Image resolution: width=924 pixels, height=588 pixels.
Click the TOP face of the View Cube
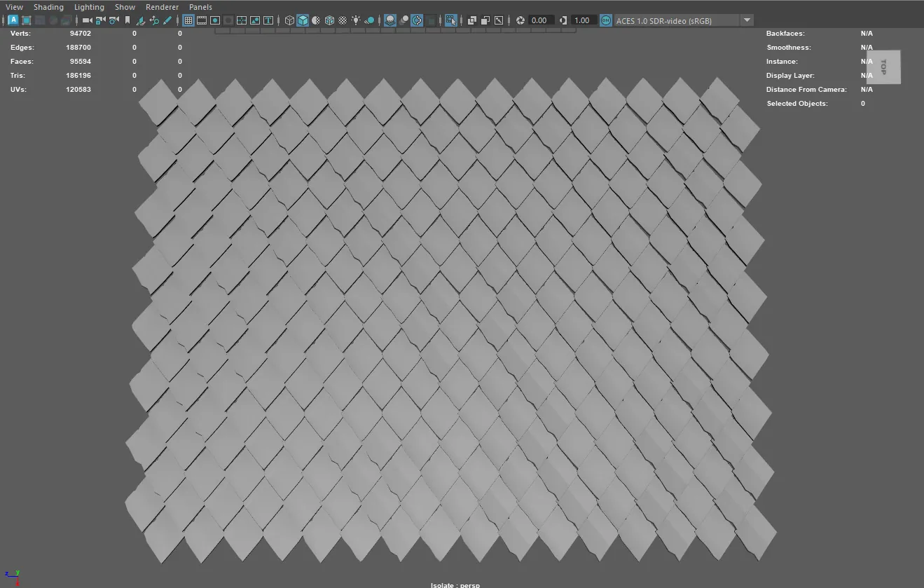883,67
